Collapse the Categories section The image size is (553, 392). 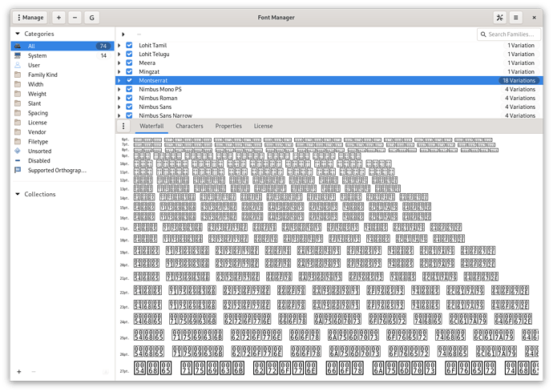[x=18, y=34]
